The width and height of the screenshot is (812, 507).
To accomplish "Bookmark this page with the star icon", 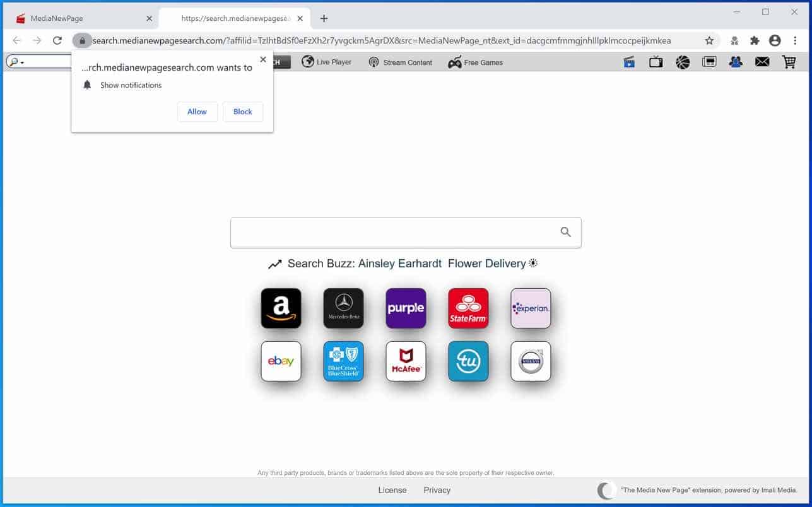I will pos(709,40).
